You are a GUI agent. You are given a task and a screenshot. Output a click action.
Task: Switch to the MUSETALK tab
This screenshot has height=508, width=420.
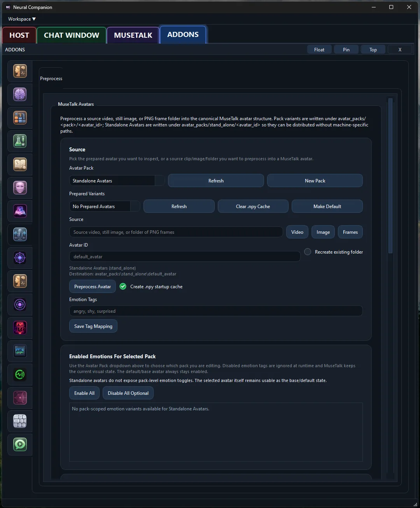point(133,35)
